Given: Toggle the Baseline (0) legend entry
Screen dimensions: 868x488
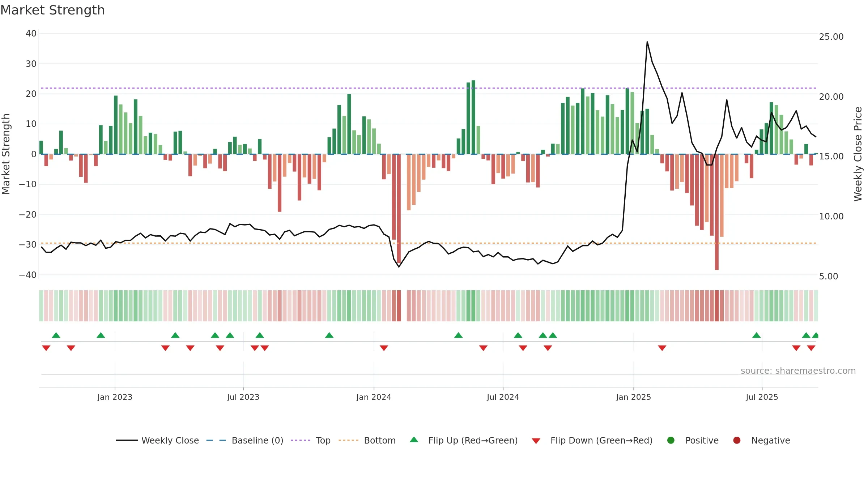Looking at the screenshot, I should click(245, 440).
